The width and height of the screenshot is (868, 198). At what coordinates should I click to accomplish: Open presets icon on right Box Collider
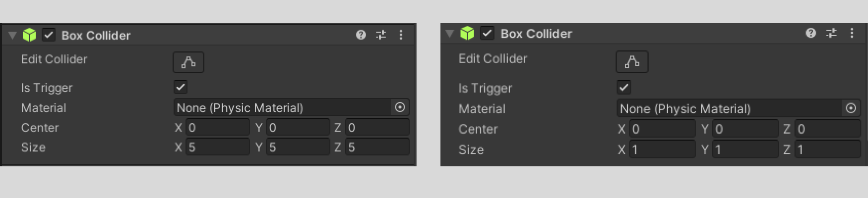point(831,33)
